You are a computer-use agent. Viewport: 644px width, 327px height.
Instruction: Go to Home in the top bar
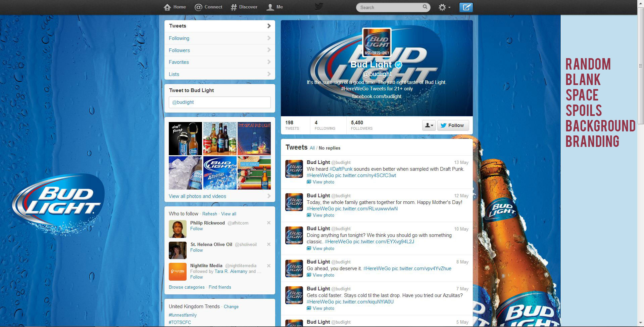[175, 7]
